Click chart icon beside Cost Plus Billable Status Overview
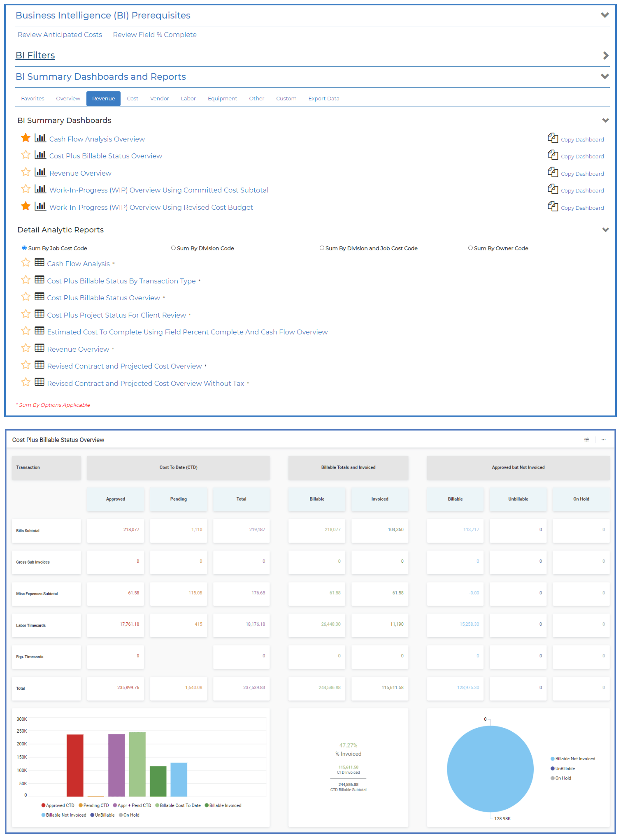 (x=40, y=155)
